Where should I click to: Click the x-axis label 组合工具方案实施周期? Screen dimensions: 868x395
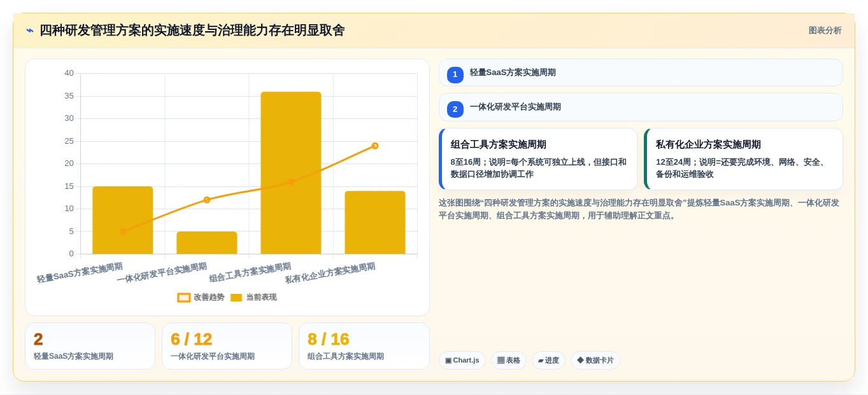pyautogui.click(x=250, y=273)
